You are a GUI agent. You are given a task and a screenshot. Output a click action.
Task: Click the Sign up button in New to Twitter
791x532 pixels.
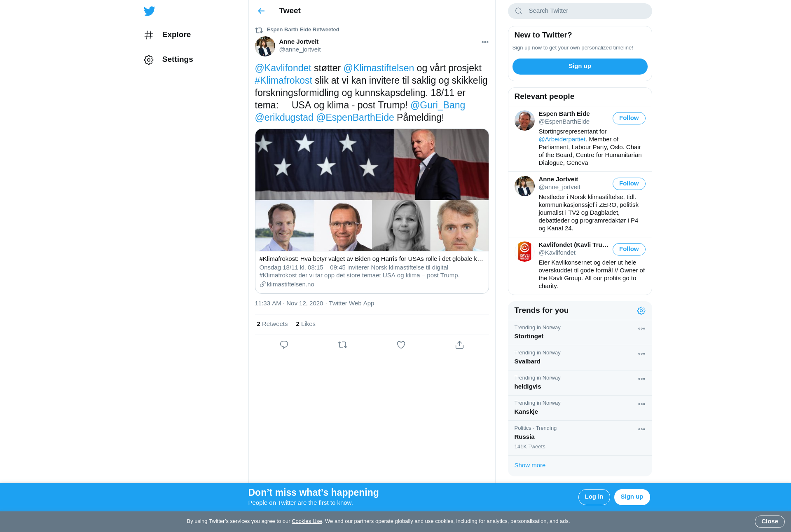[x=580, y=66]
